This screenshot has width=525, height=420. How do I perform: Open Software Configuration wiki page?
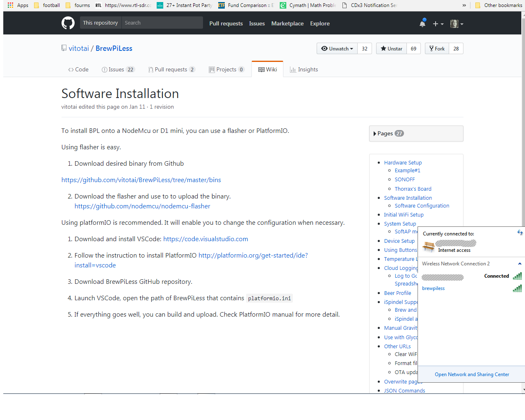422,205
